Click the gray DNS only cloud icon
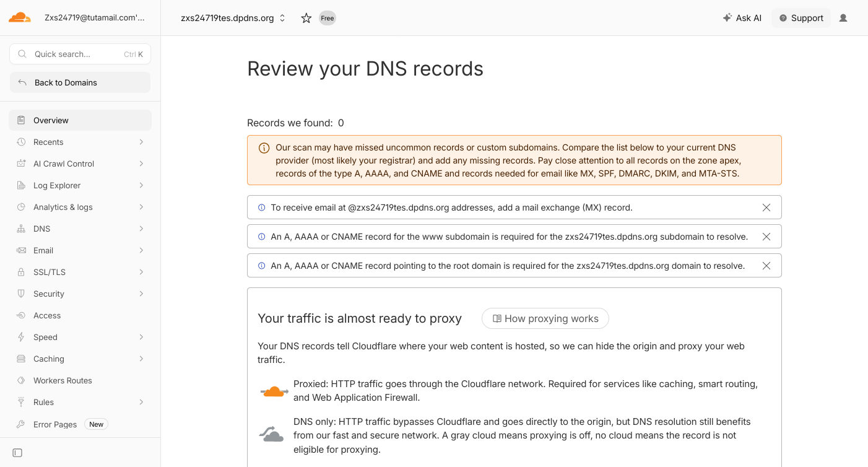Image resolution: width=868 pixels, height=467 pixels. pyautogui.click(x=271, y=434)
